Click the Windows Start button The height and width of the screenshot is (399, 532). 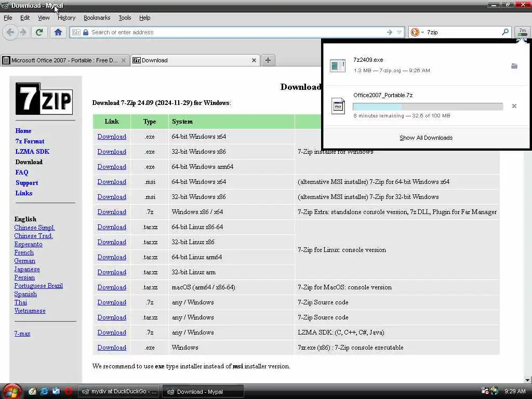(x=12, y=392)
